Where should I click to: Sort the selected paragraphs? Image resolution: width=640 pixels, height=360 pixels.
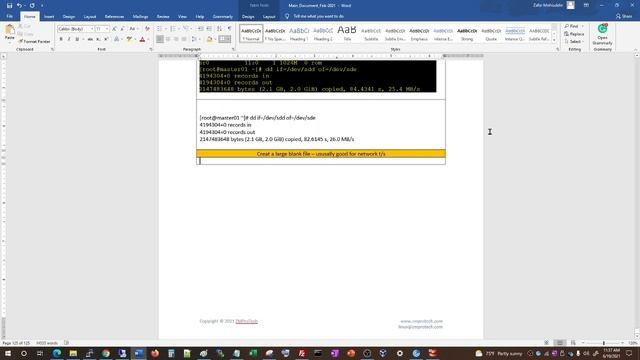coord(220,29)
